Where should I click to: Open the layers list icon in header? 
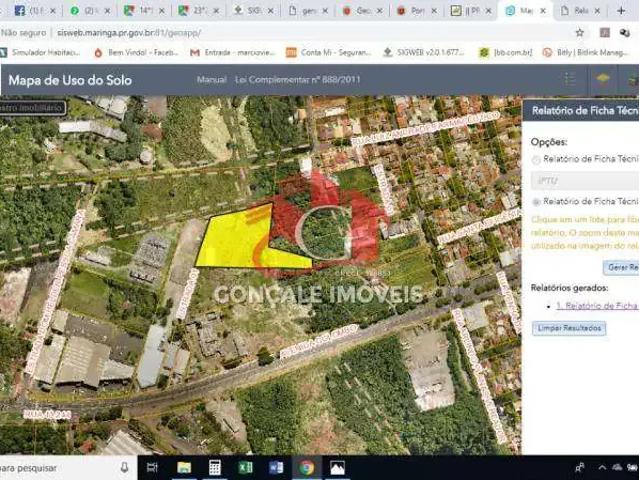click(570, 79)
